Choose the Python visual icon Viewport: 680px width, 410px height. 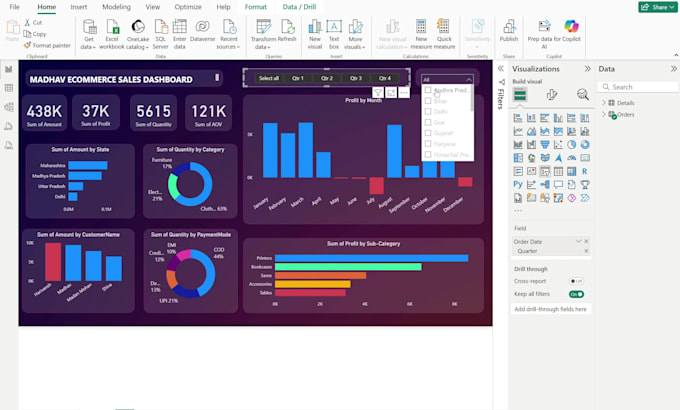518,184
